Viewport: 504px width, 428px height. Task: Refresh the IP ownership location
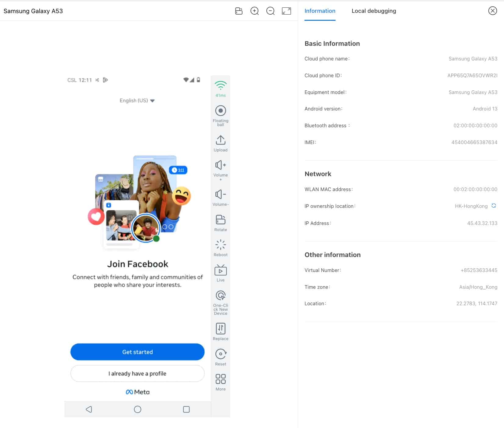coord(494,206)
